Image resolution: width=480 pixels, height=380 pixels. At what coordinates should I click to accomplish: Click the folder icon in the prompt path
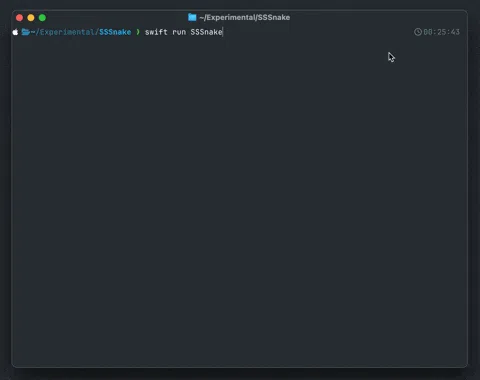(26, 32)
